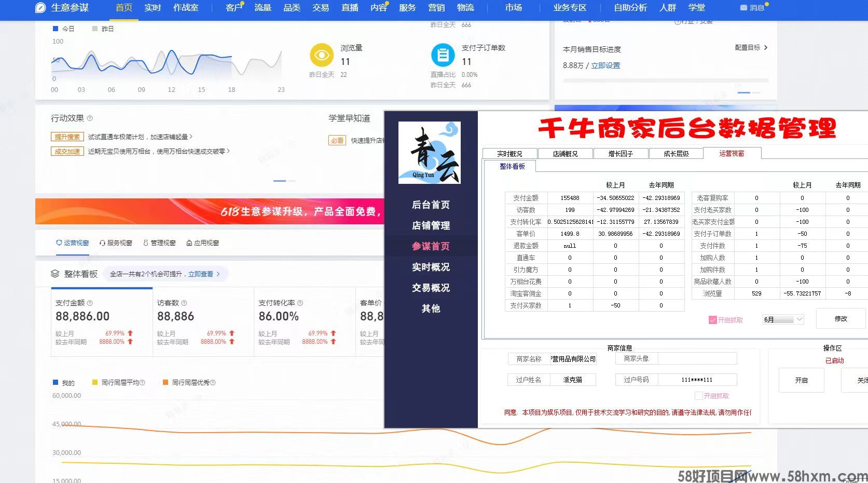868x483 pixels.
Task: Click help icon beside 同行同层优秀 legend
Action: click(213, 383)
